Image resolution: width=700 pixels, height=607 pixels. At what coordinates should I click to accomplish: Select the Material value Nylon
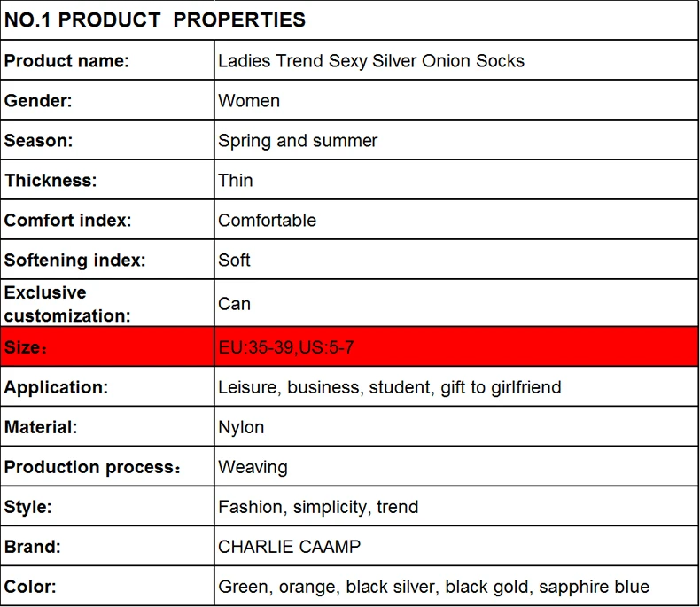click(241, 427)
